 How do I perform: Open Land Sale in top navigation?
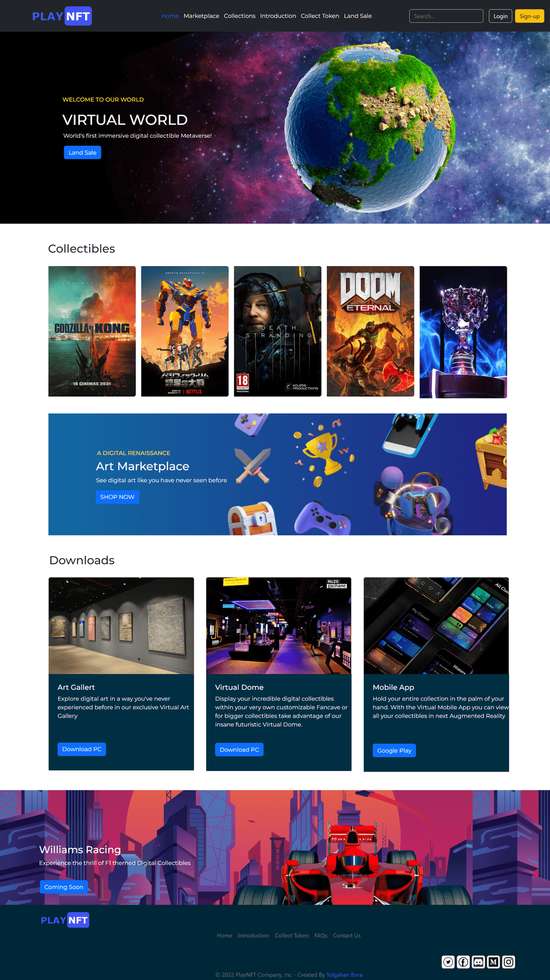[x=358, y=16]
